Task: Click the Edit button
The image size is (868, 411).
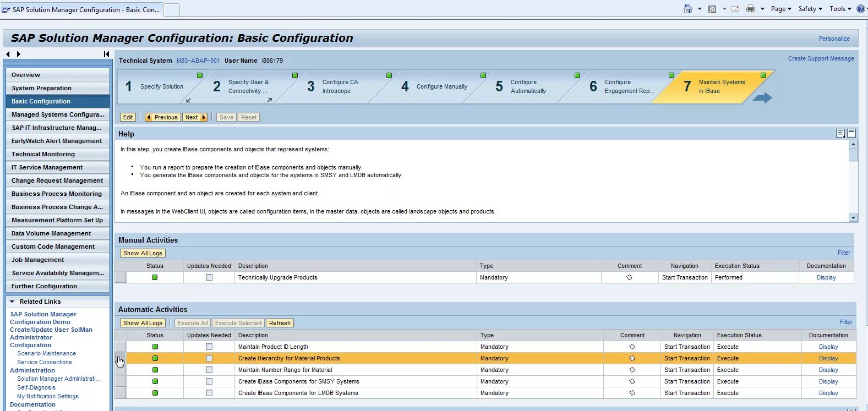Action: tap(128, 117)
